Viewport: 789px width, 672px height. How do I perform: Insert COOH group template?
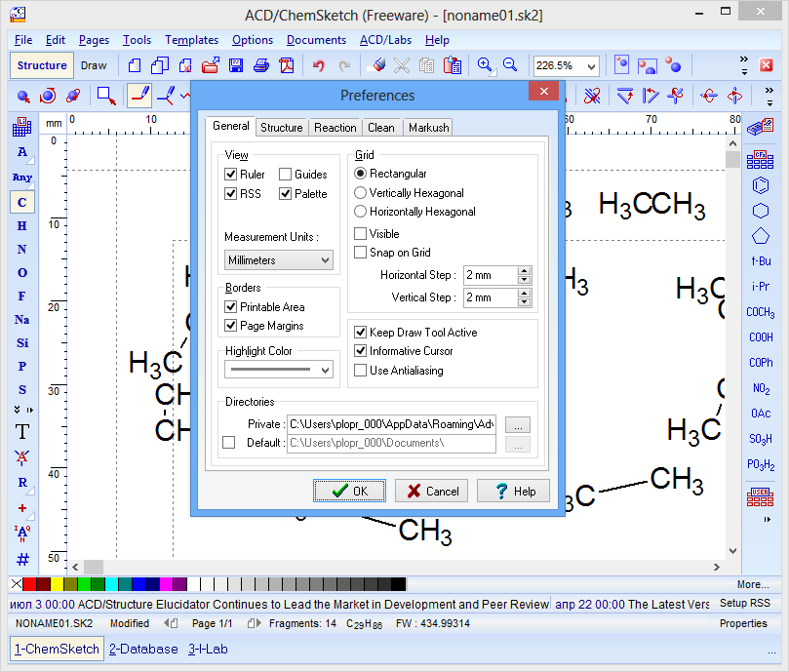coord(761,337)
